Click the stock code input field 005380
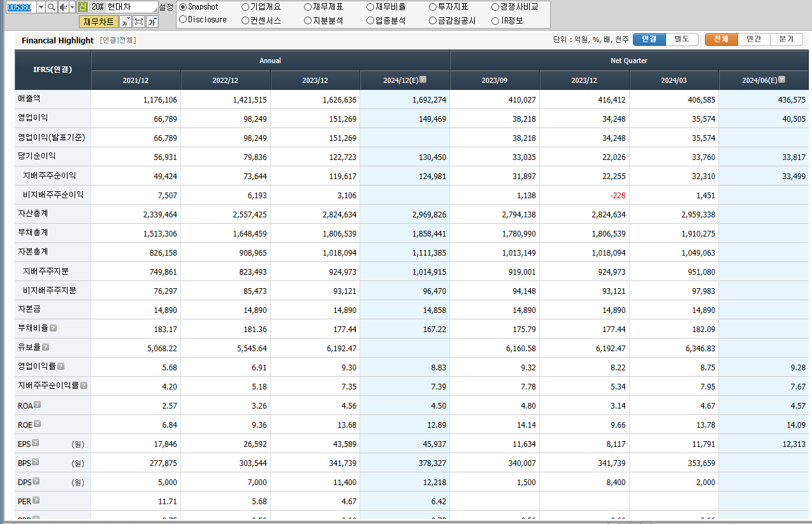This screenshot has width=812, height=524. tap(20, 7)
